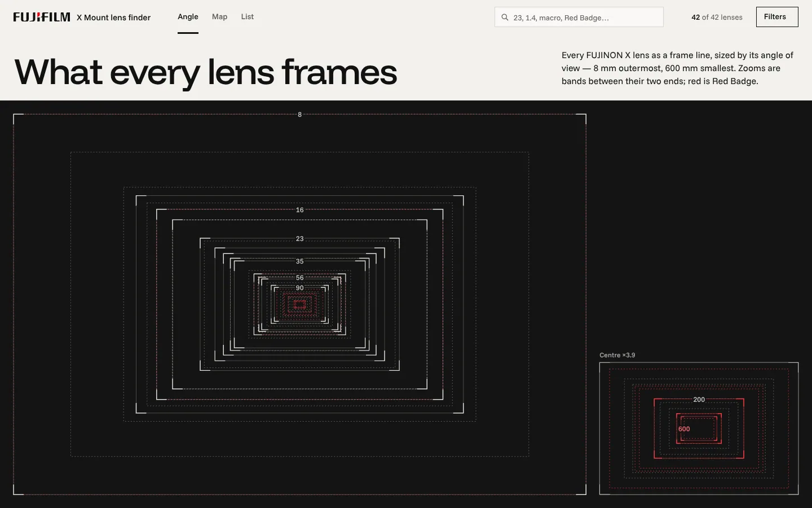Select the red 600 mm label in the inset

(x=684, y=429)
